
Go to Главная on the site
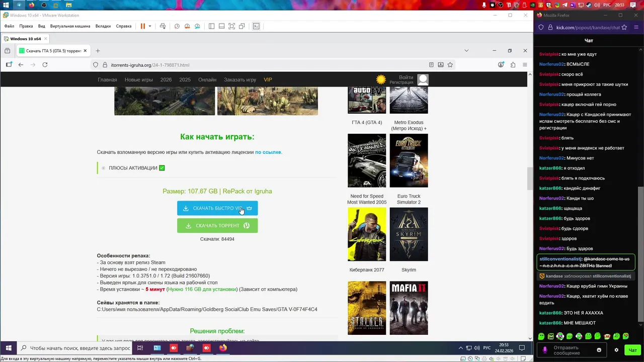click(107, 80)
